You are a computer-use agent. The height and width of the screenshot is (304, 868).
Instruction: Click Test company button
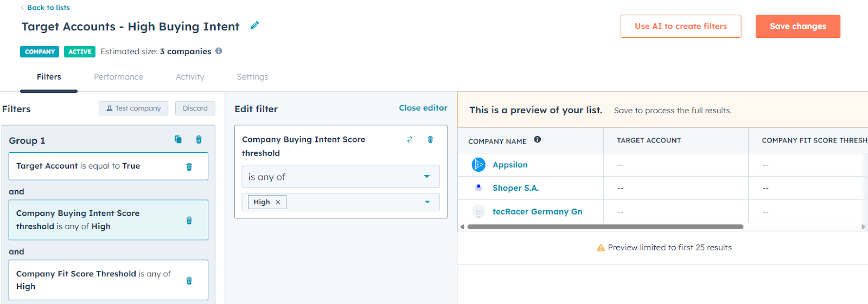coord(133,108)
